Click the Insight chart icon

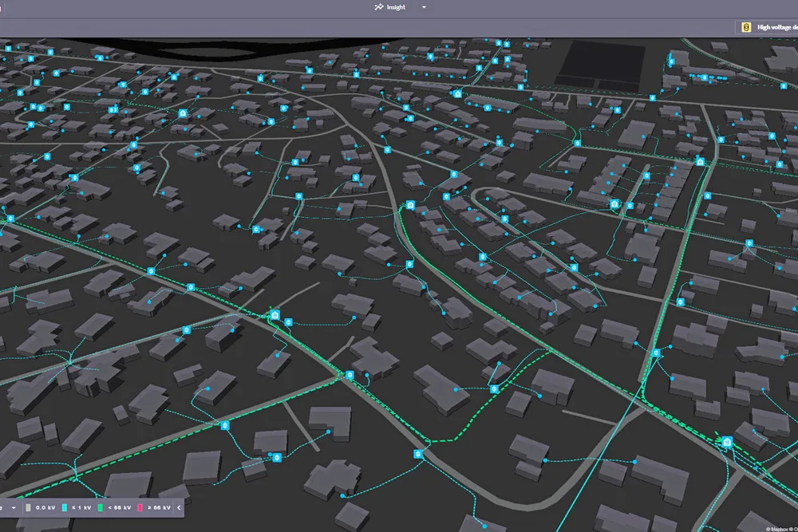point(378,7)
